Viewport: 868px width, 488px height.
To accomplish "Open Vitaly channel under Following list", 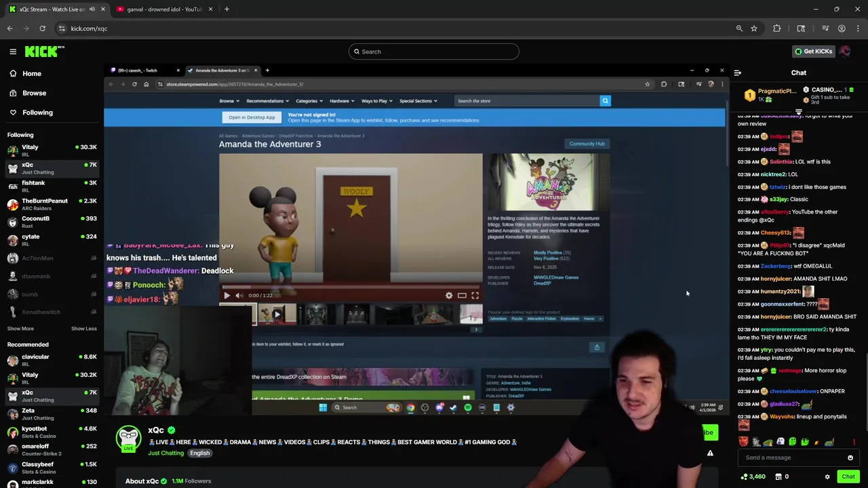I will point(52,150).
